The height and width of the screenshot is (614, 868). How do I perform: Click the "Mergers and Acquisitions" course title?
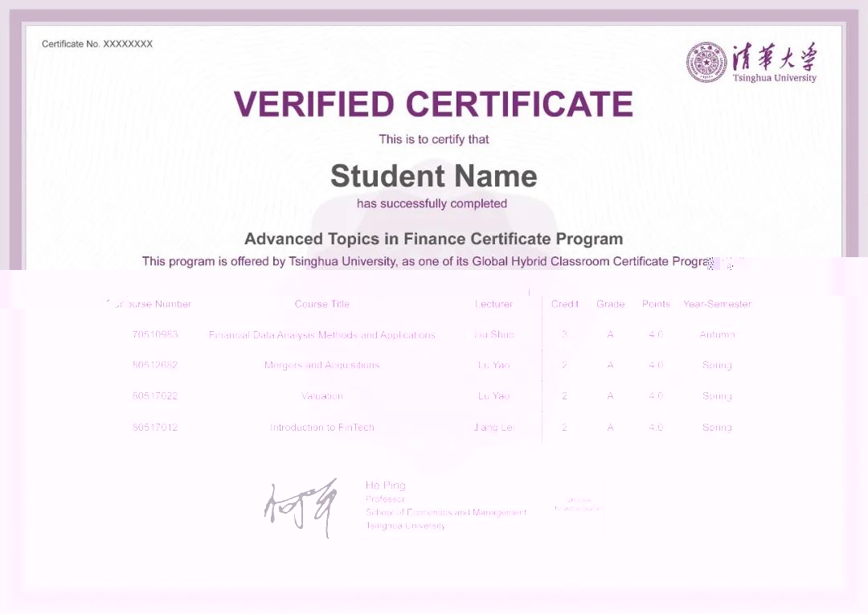point(322,366)
